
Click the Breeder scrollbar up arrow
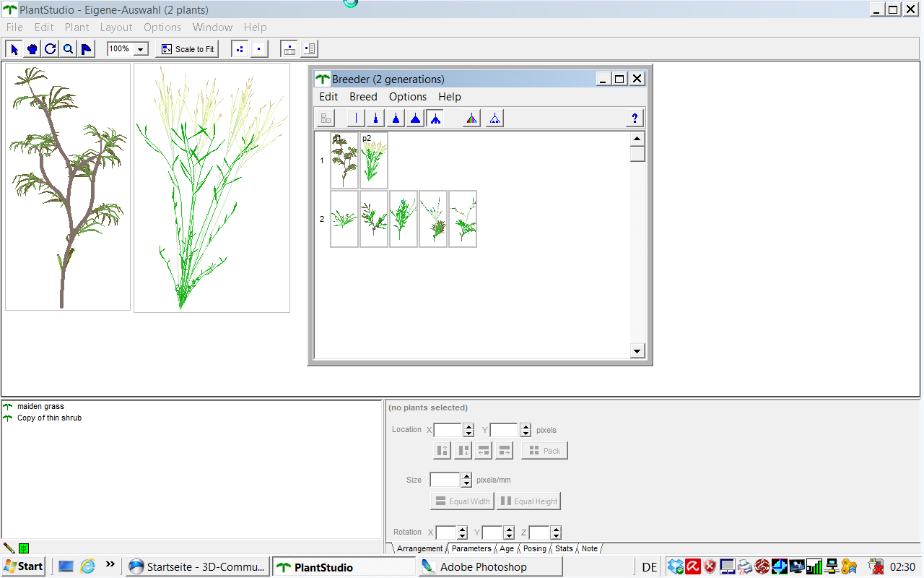637,139
